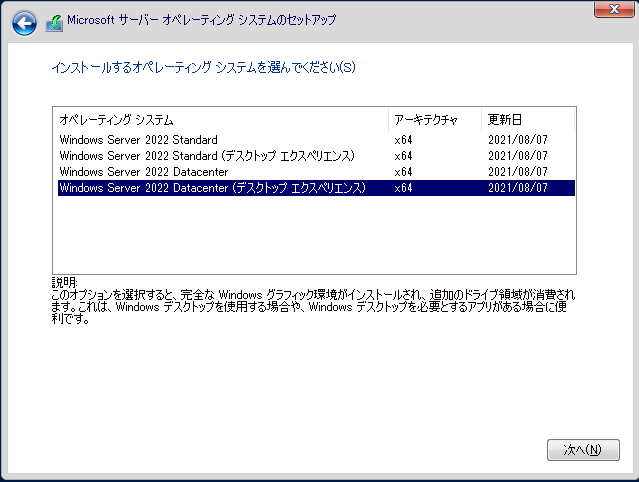Click the 次へ(N) button
639x482 pixels.
[x=583, y=450]
